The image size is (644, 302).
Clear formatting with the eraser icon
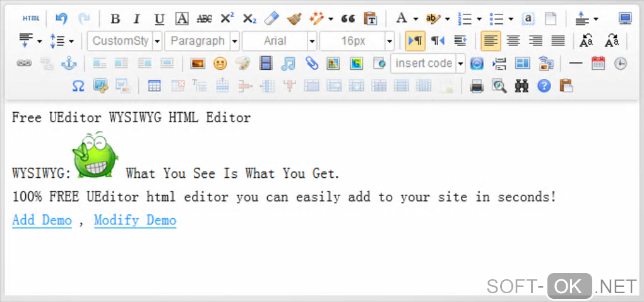pos(271,18)
